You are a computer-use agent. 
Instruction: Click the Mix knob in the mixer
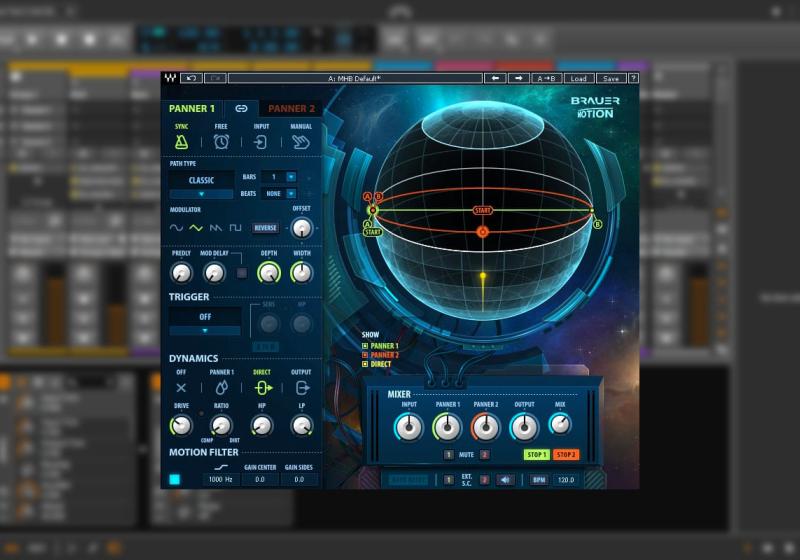click(561, 425)
